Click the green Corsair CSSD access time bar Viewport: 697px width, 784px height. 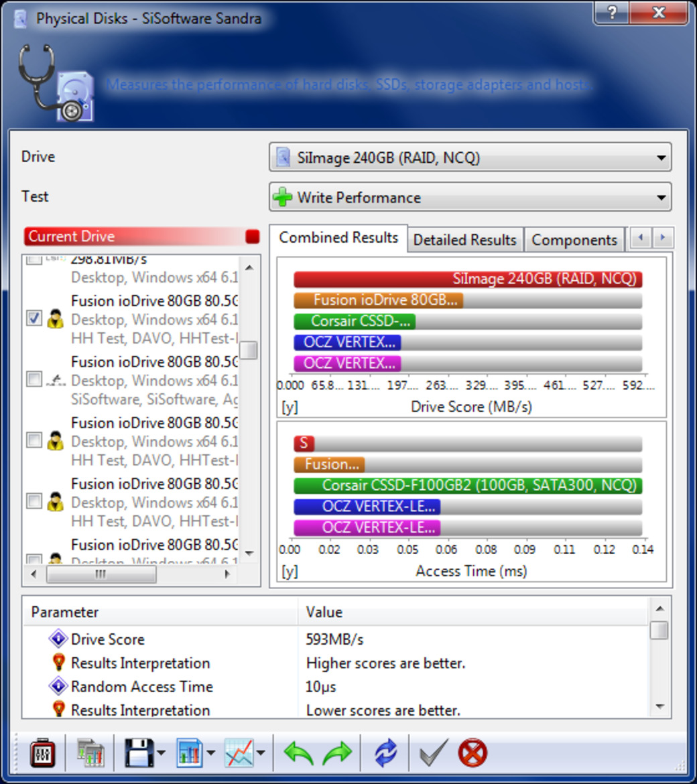click(468, 485)
